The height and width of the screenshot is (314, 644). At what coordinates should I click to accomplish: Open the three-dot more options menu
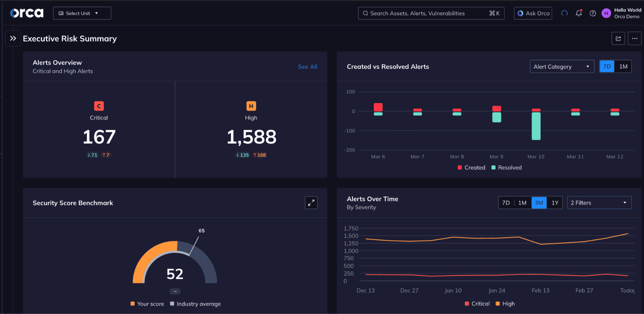635,38
